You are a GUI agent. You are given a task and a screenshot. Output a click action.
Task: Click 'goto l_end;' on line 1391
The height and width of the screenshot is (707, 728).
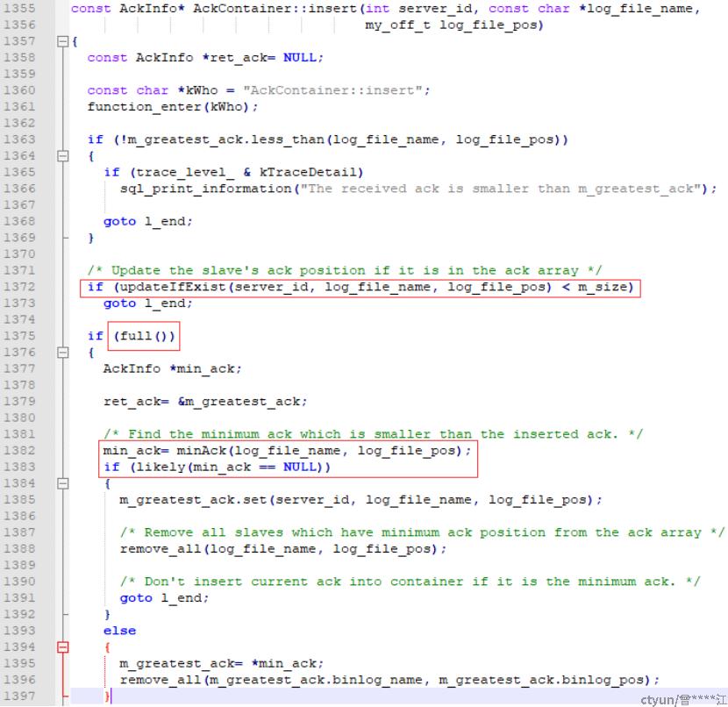click(x=164, y=598)
